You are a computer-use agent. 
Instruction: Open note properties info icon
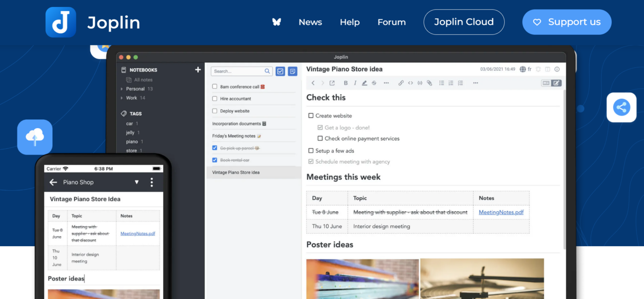click(557, 69)
